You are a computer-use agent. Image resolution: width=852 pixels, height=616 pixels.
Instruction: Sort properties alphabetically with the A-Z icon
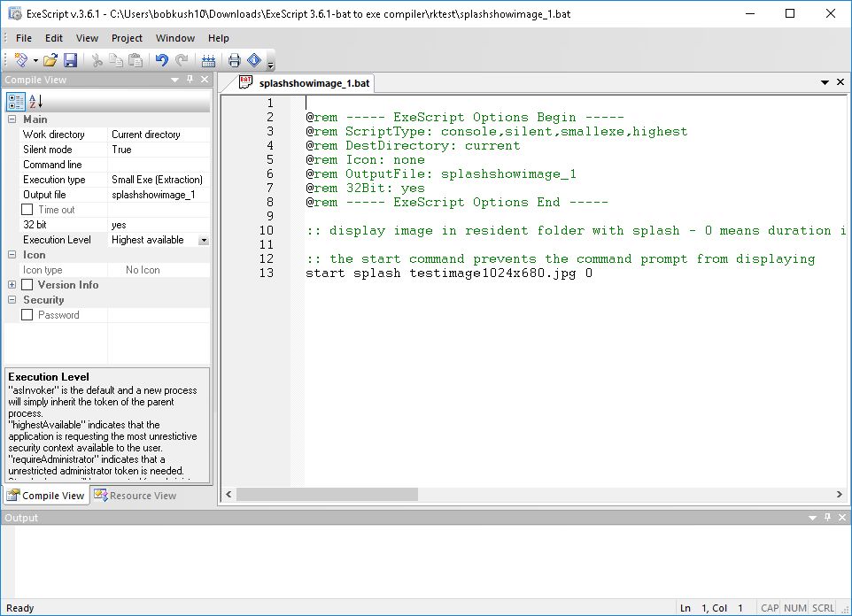(x=35, y=101)
